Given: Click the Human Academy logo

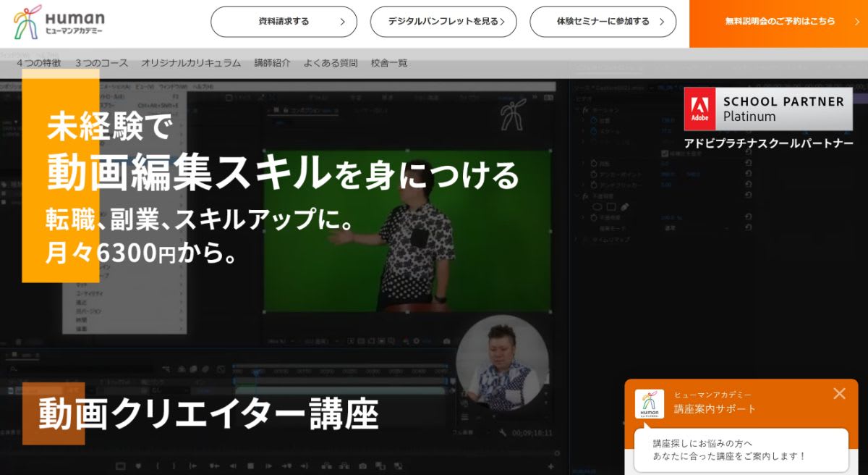Looking at the screenshot, I should pyautogui.click(x=59, y=22).
